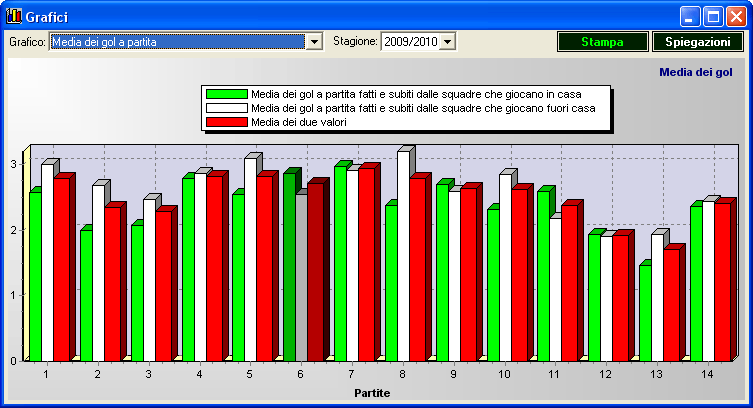The image size is (753, 408).
Task: Click the x-axis label number 14
Action: click(x=707, y=374)
